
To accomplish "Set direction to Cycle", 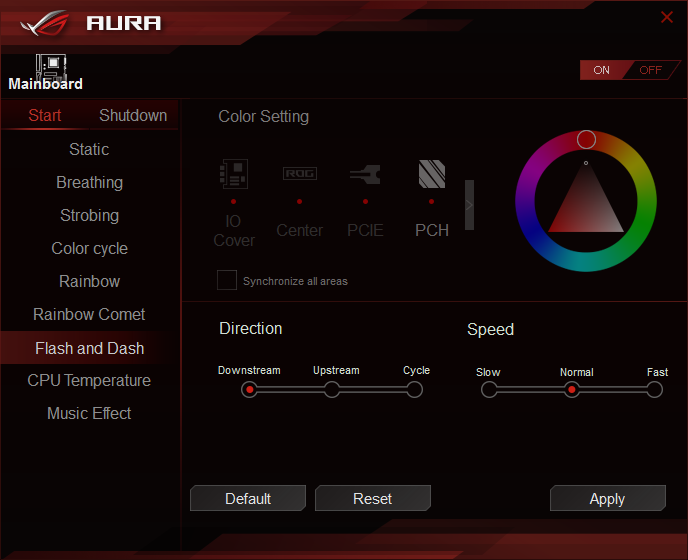I will pos(414,389).
